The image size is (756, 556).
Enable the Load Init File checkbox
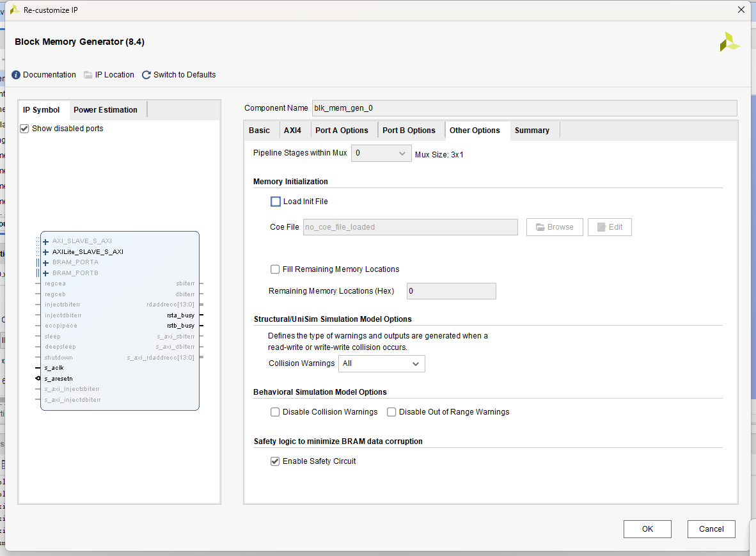pos(276,202)
